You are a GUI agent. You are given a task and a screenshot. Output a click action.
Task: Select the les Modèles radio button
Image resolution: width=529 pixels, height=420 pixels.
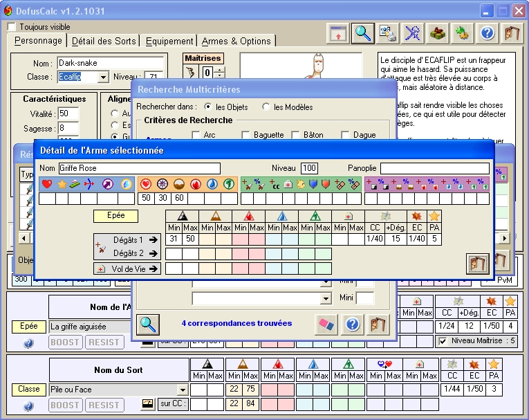click(266, 107)
